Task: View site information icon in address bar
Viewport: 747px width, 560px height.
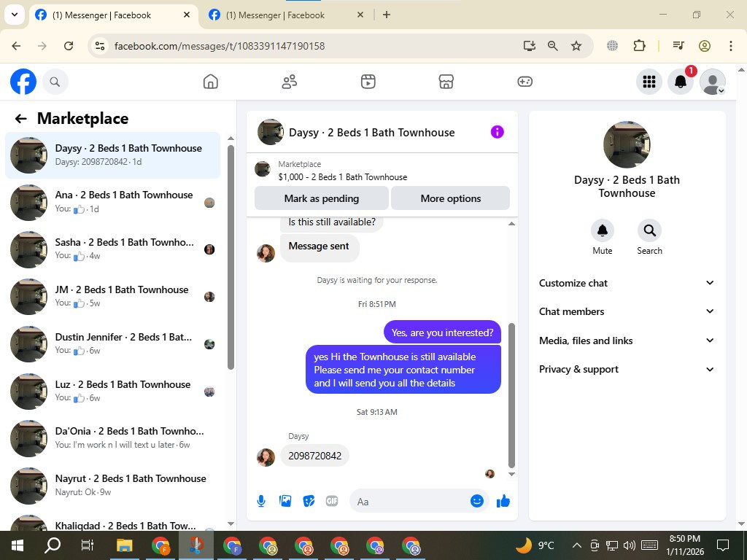Action: 99,46
